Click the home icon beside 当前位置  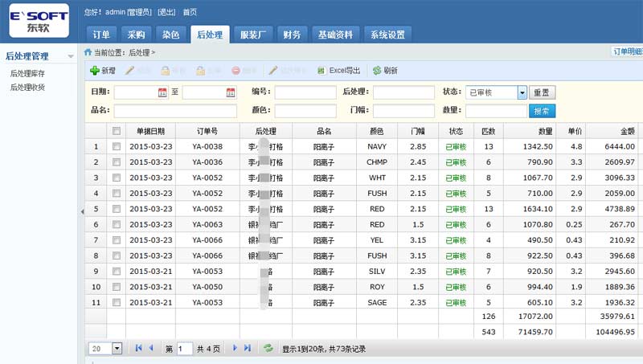coord(88,52)
